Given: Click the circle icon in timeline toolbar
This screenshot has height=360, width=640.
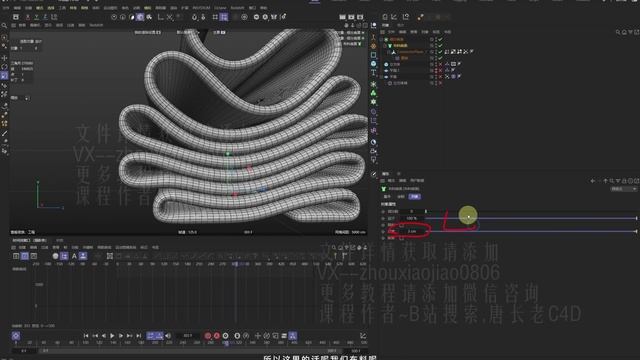Looking at the screenshot, I should (x=56, y=256).
